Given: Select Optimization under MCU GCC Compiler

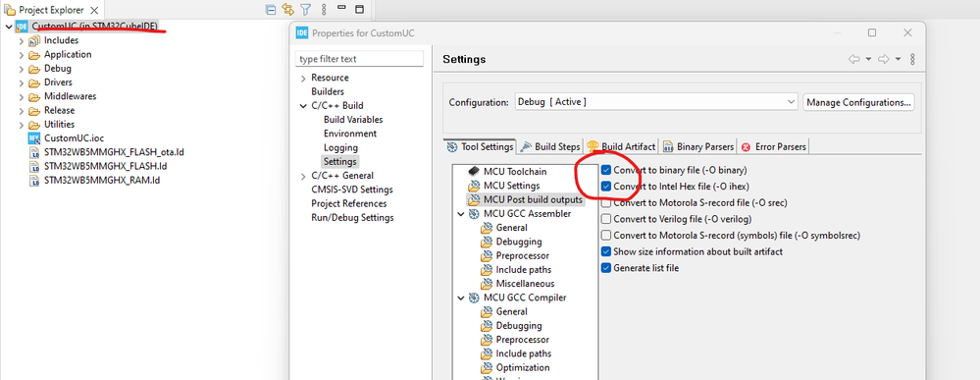Looking at the screenshot, I should (523, 367).
